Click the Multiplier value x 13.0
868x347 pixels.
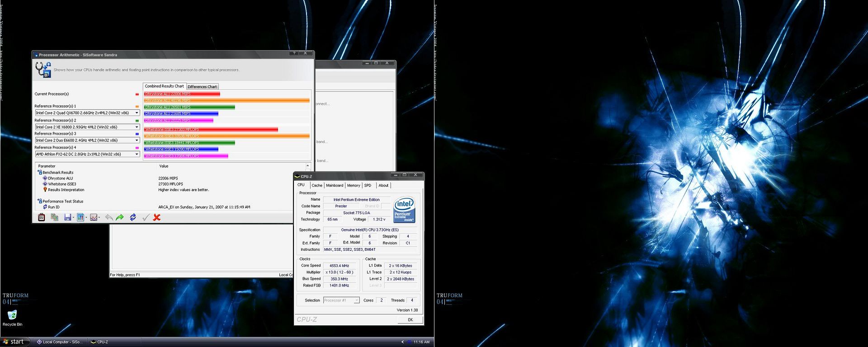click(x=339, y=272)
